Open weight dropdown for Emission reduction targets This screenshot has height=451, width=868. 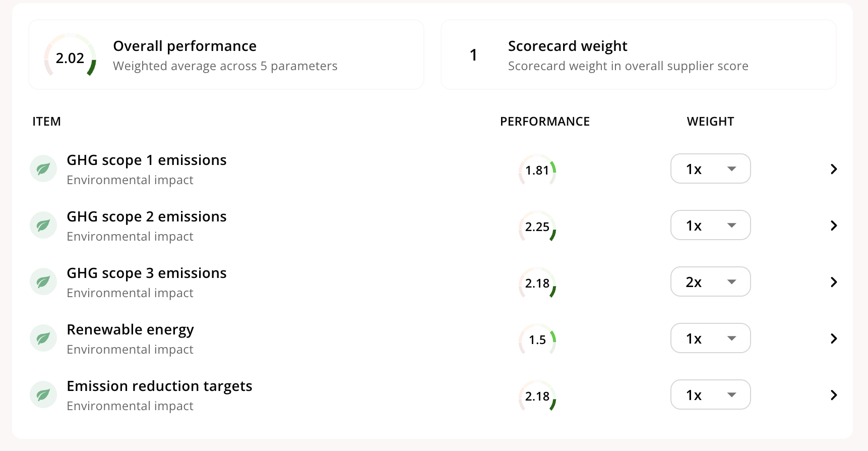click(710, 394)
